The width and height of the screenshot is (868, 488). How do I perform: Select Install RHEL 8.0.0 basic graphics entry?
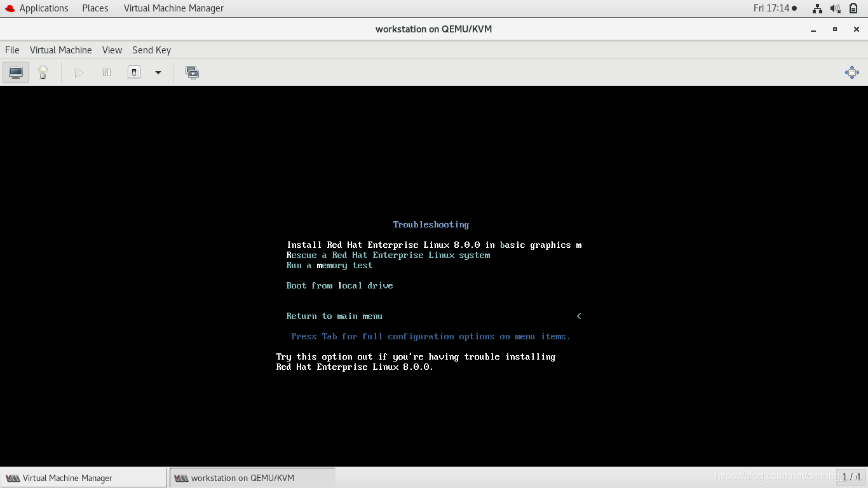[x=434, y=245]
